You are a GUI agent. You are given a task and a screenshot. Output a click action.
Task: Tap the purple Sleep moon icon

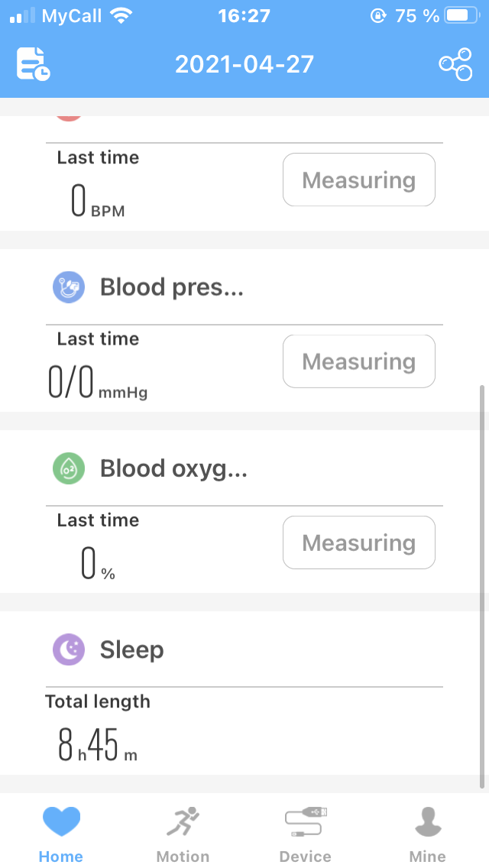[x=69, y=650]
